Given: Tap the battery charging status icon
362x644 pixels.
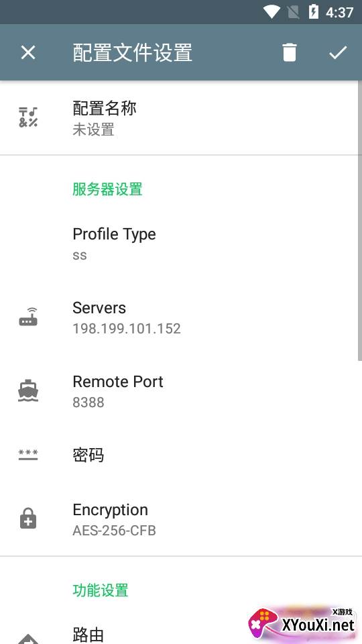Looking at the screenshot, I should [313, 11].
